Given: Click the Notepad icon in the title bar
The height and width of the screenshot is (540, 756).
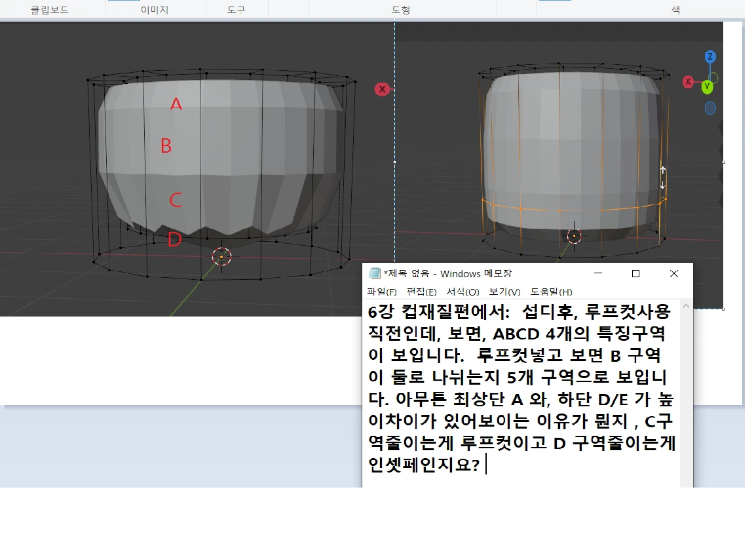Looking at the screenshot, I should click(374, 274).
